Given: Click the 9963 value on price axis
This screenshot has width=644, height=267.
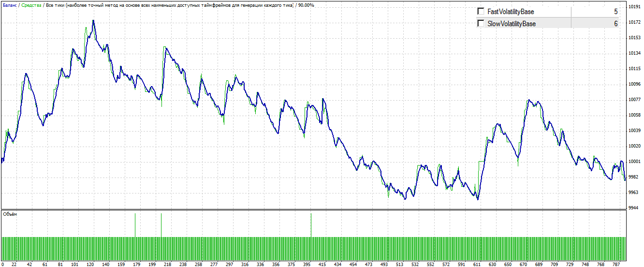Looking at the screenshot, I should coord(633,193).
